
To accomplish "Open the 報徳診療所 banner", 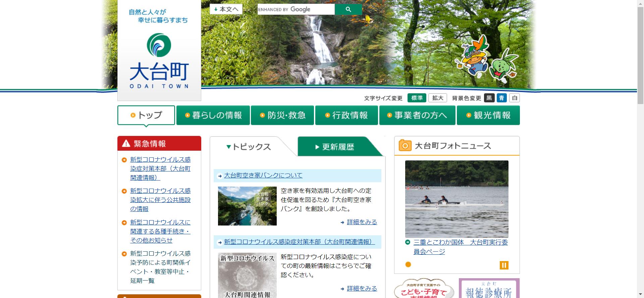I will [489, 288].
